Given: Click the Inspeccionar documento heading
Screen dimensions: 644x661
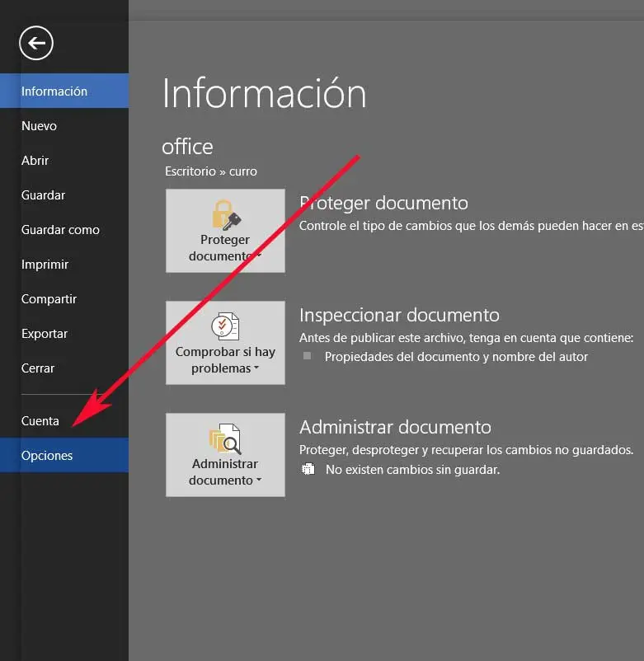Looking at the screenshot, I should point(399,316).
